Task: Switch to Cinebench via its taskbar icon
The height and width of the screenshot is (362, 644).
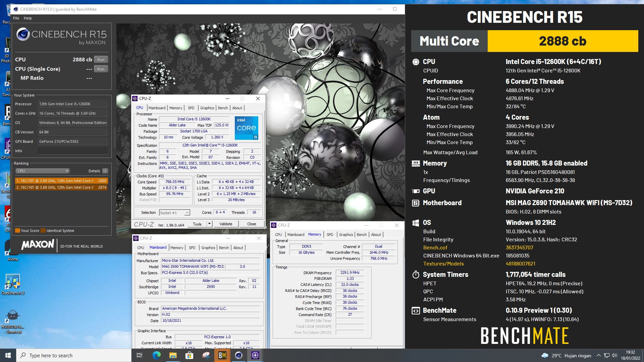Action: pos(239,355)
